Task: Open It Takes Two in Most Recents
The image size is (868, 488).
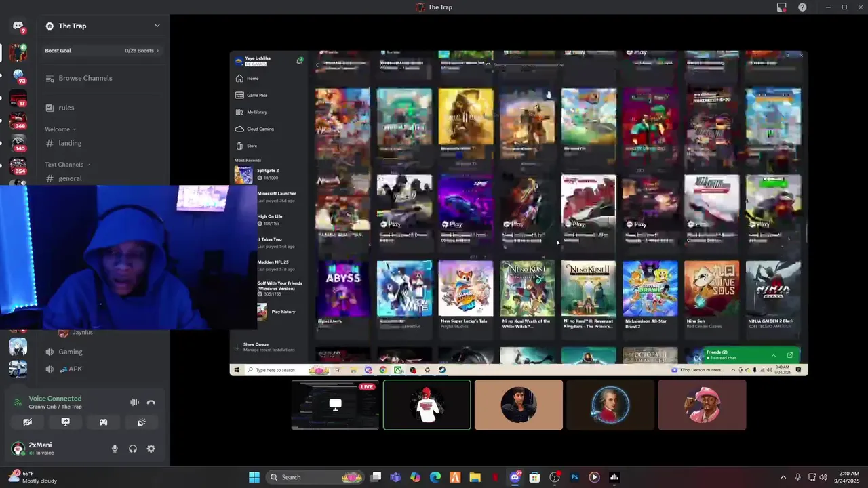Action: point(269,243)
